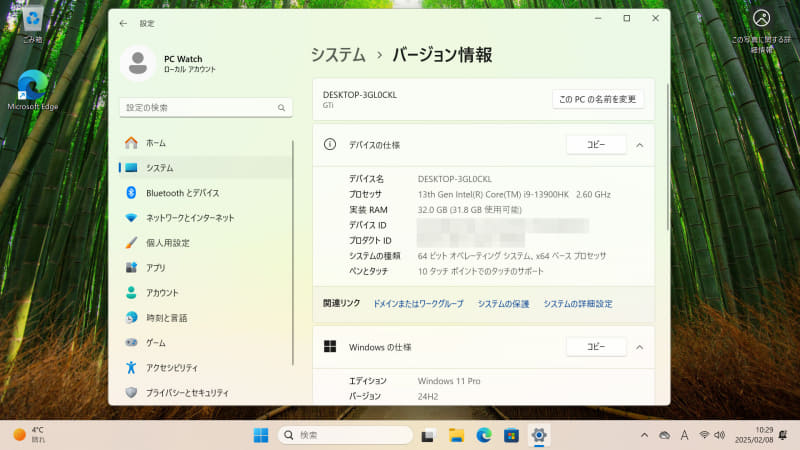Go back with the Settings back arrow
Image resolution: width=800 pixels, height=450 pixels.
click(123, 23)
